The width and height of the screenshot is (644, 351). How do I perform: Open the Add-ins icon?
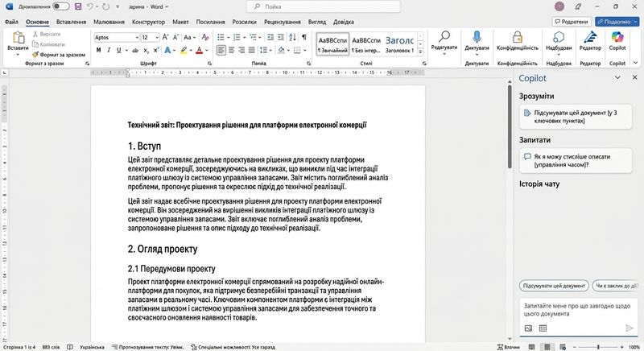(559, 37)
